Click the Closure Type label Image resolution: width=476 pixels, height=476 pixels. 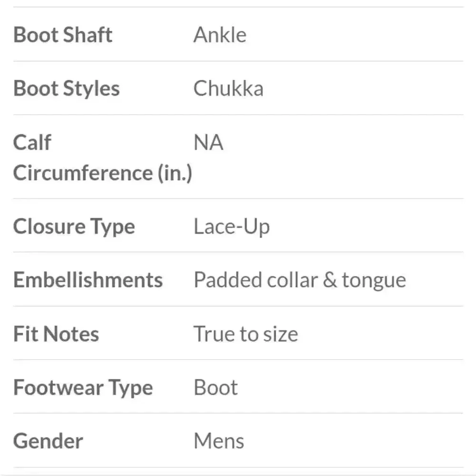coord(74,227)
